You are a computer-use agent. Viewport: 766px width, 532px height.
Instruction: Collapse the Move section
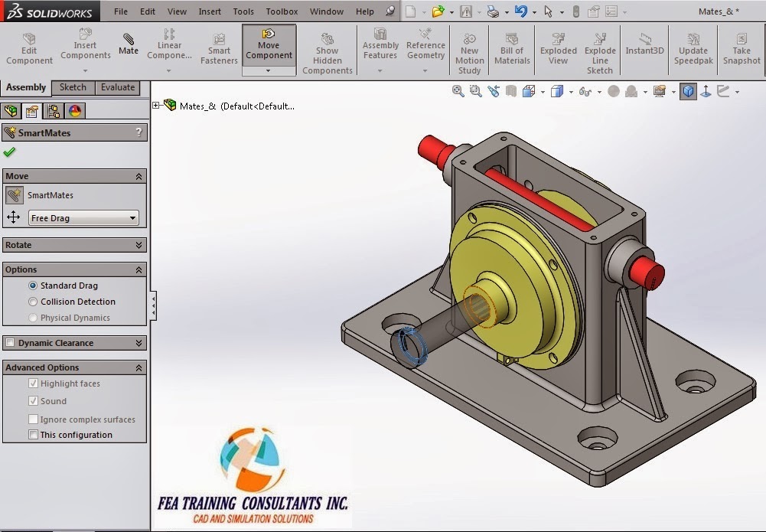[x=139, y=176]
